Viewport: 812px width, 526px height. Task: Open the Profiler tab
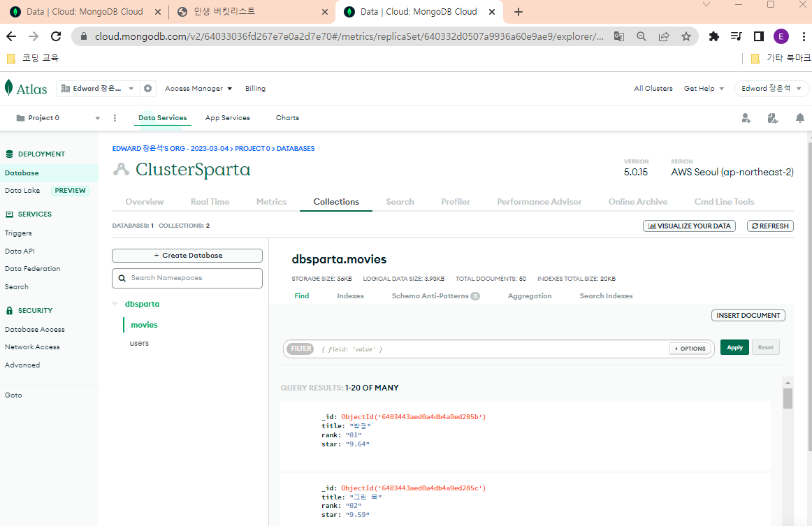[x=456, y=202]
